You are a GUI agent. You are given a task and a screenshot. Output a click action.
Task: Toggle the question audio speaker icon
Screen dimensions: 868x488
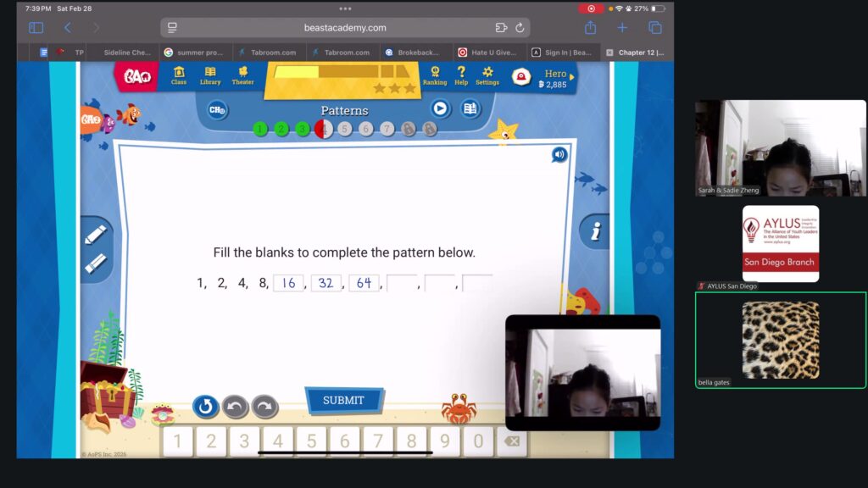click(559, 154)
